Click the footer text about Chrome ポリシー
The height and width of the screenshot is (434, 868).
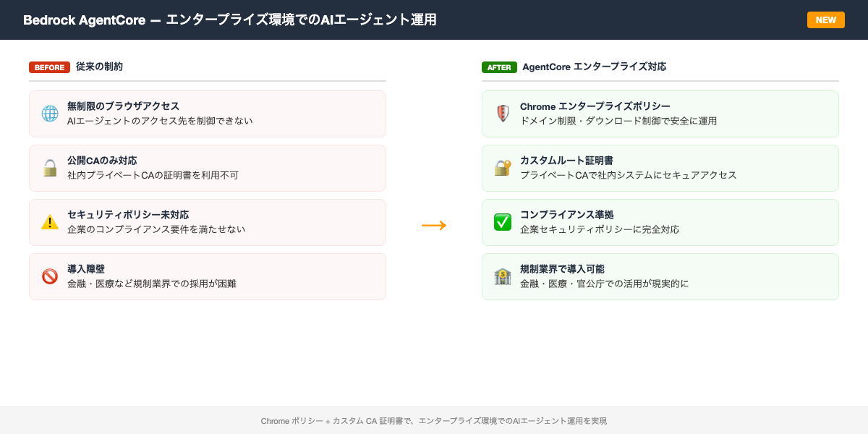click(x=434, y=420)
